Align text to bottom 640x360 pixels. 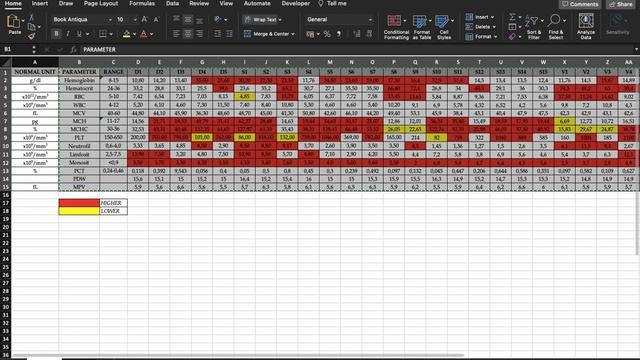pos(200,20)
